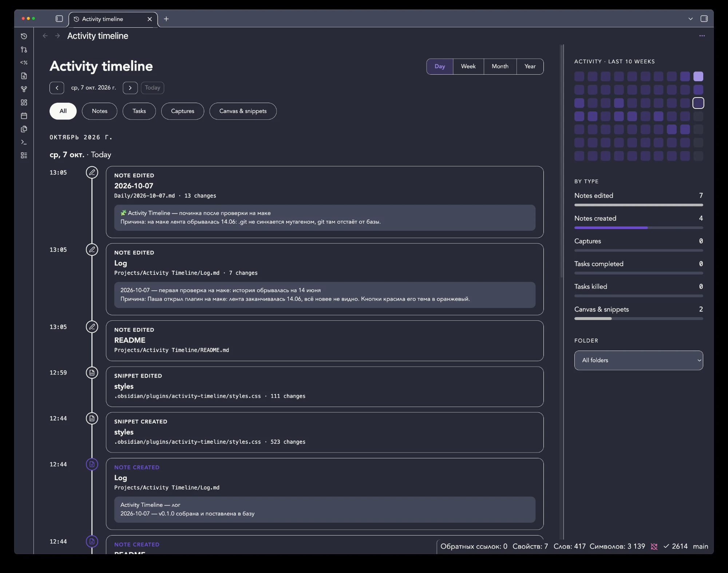Open the styles snippet created card
The width and height of the screenshot is (728, 573).
point(325,432)
